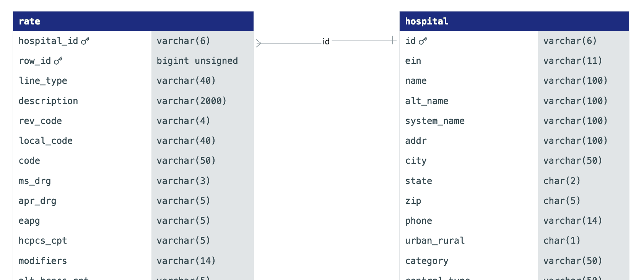Image resolution: width=644 pixels, height=280 pixels.
Task: Select the char(2) type for state
Action: (562, 181)
